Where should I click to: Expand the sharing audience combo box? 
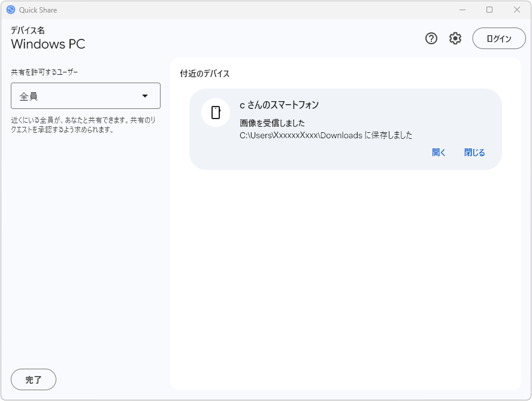(85, 96)
